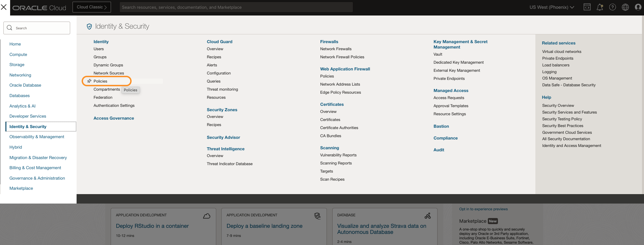644x245 pixels.
Task: Click the icon on Strava data card
Action: click(428, 216)
